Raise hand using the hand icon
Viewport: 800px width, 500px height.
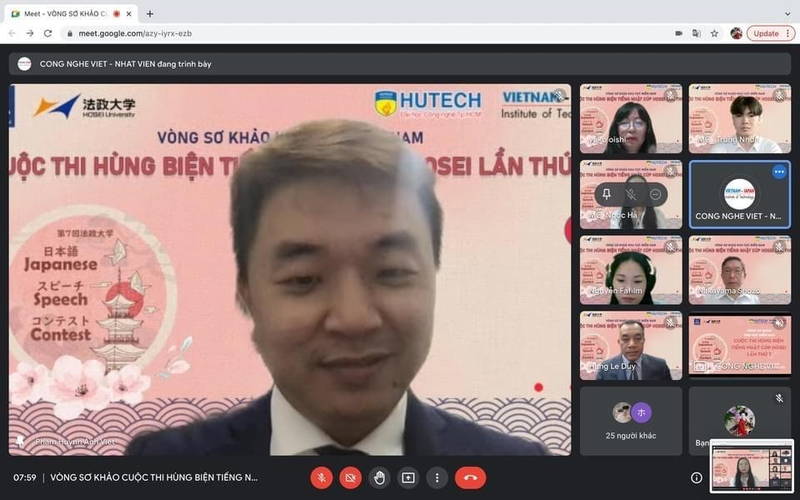click(379, 478)
